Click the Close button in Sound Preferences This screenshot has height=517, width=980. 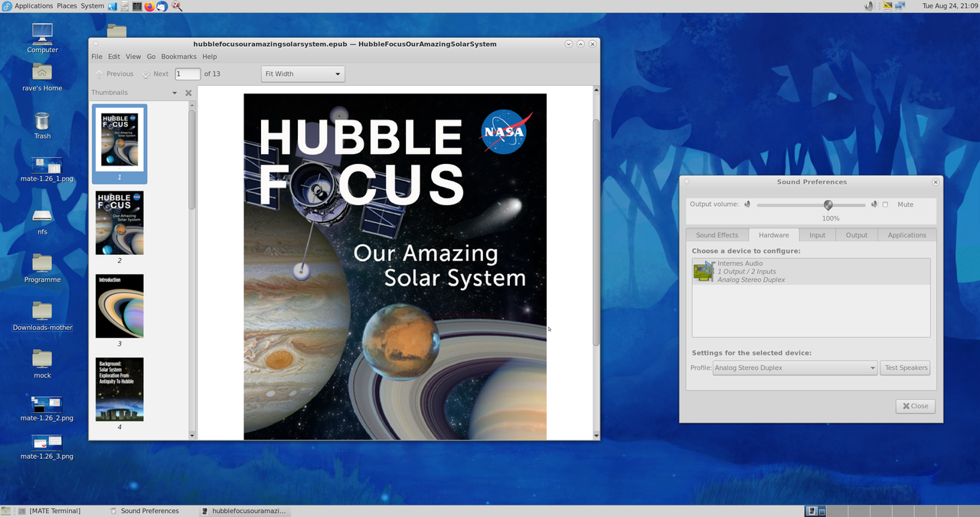pyautogui.click(x=915, y=406)
